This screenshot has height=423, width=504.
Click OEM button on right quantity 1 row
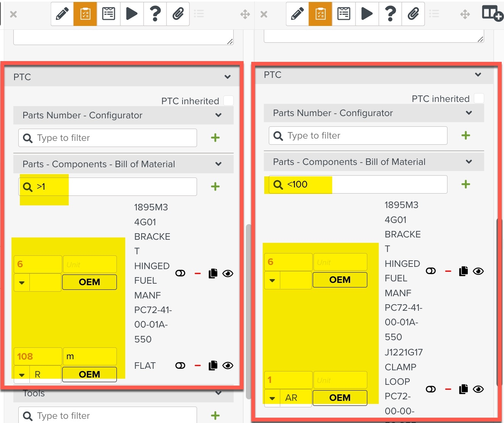click(339, 398)
